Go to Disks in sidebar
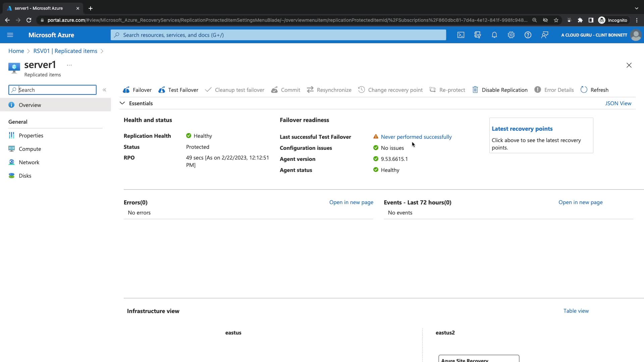The image size is (644, 362). pos(25,176)
